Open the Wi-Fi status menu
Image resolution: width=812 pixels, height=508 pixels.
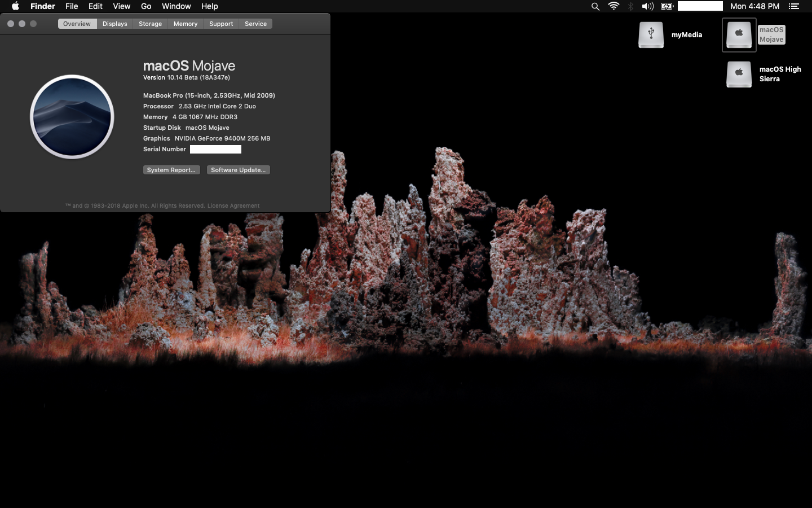click(614, 6)
